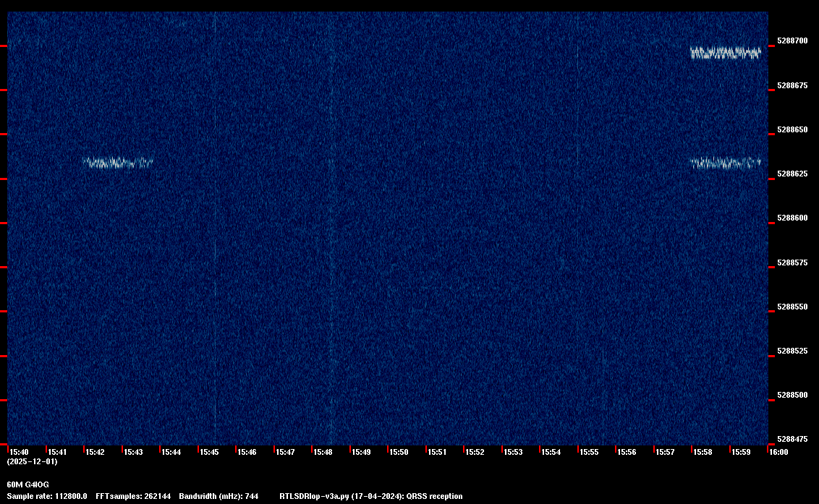
Task: Click the 16:00 time axis label
Action: (x=778, y=452)
